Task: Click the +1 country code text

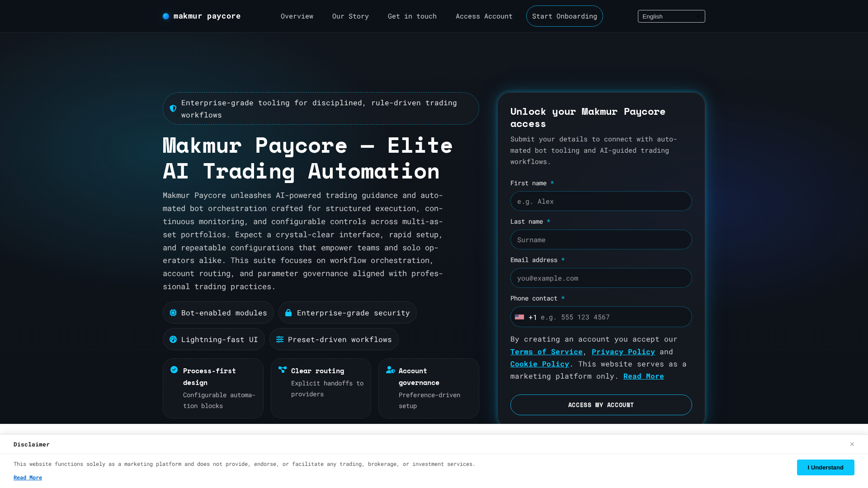Action: (533, 317)
